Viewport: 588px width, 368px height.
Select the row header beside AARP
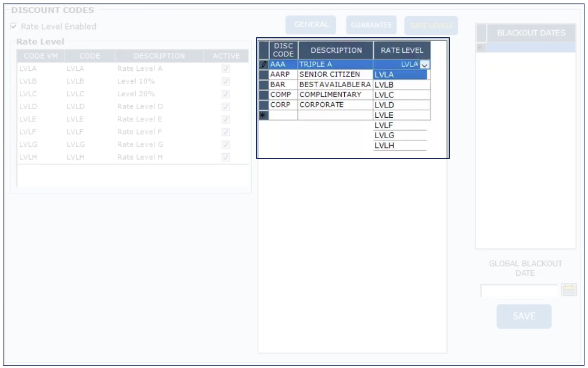tap(264, 75)
